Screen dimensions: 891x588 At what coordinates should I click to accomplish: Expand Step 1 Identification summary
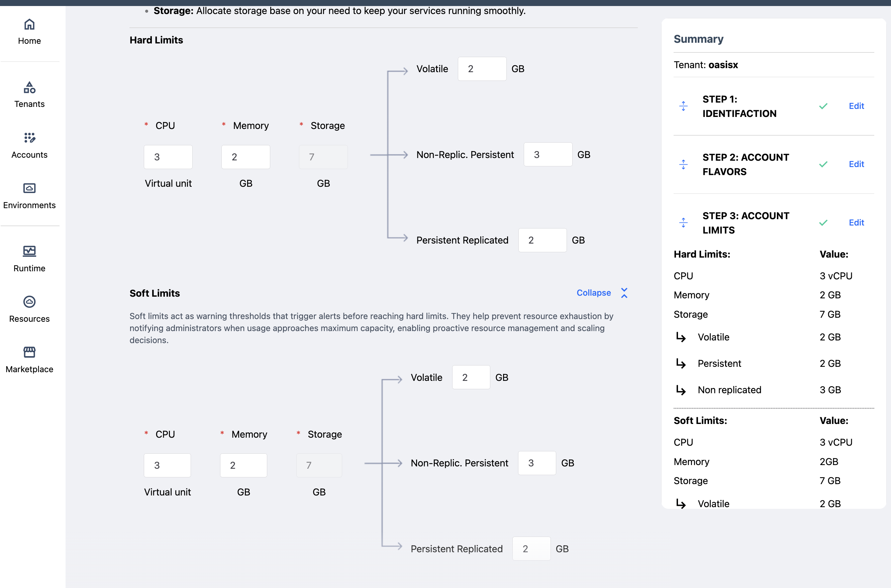(x=683, y=106)
